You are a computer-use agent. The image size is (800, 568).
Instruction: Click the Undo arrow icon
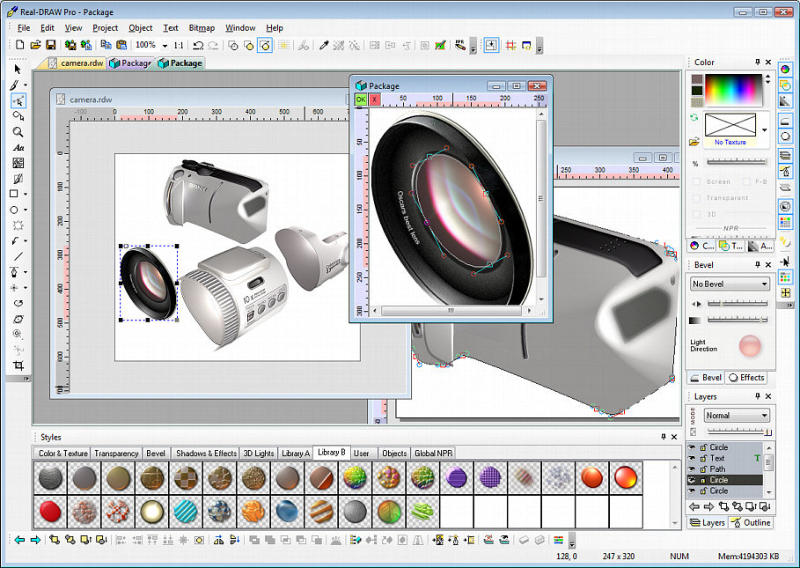(x=198, y=45)
